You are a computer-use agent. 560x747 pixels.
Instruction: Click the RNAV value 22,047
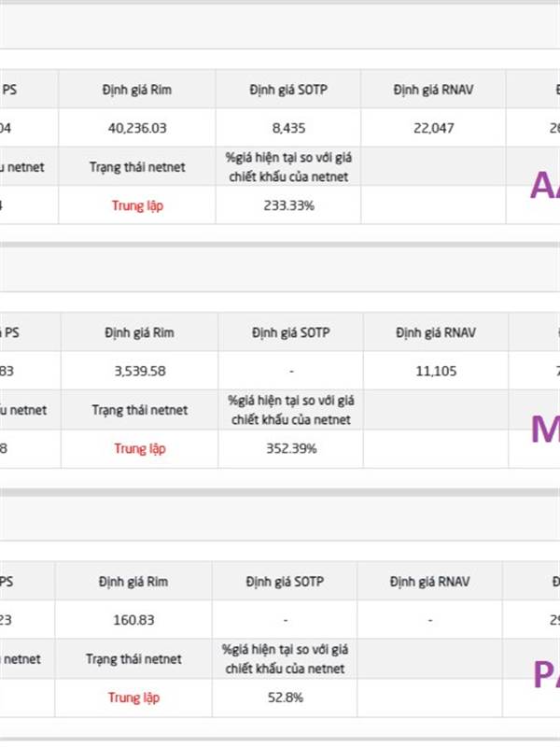pyautogui.click(x=433, y=128)
